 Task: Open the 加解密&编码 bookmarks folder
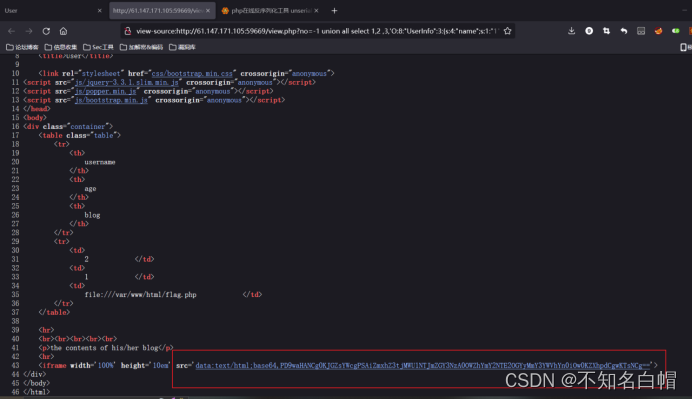click(x=142, y=47)
